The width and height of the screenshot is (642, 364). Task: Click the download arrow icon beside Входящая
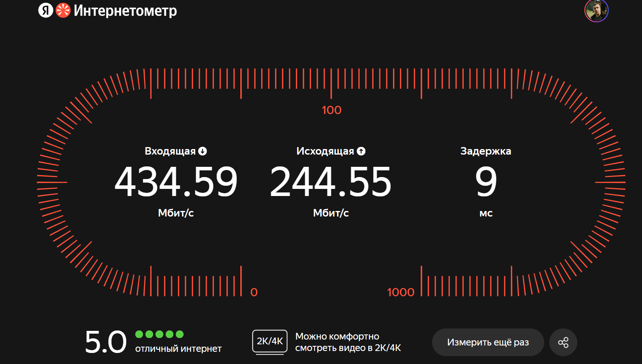(202, 151)
